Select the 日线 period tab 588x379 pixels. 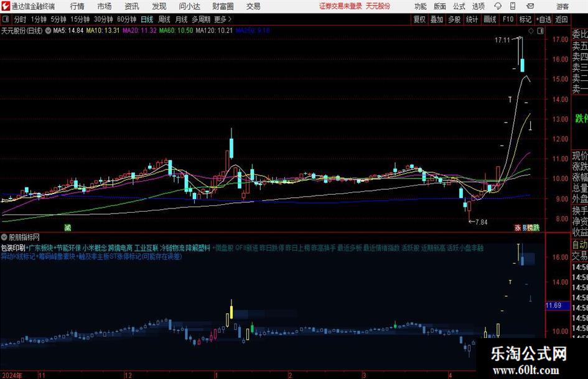tap(147, 19)
